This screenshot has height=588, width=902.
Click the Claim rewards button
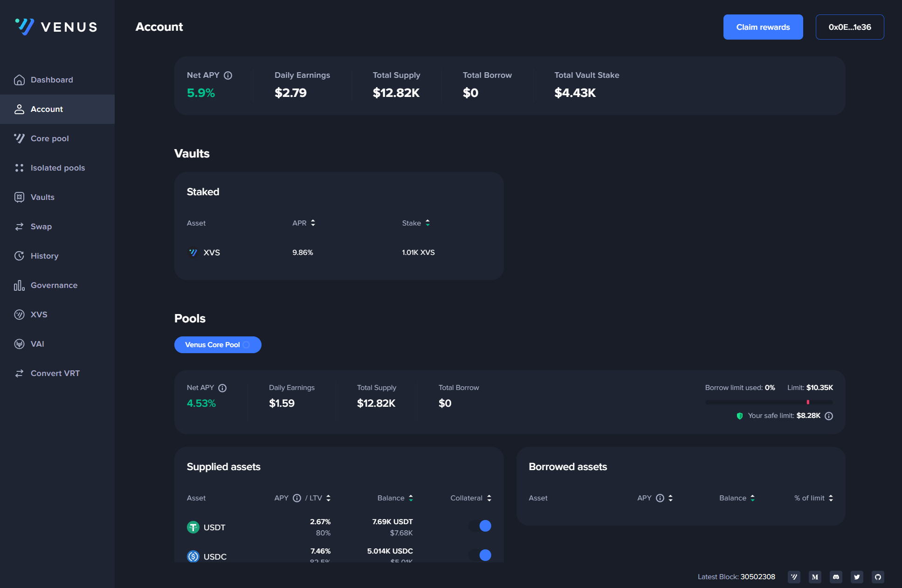(763, 27)
